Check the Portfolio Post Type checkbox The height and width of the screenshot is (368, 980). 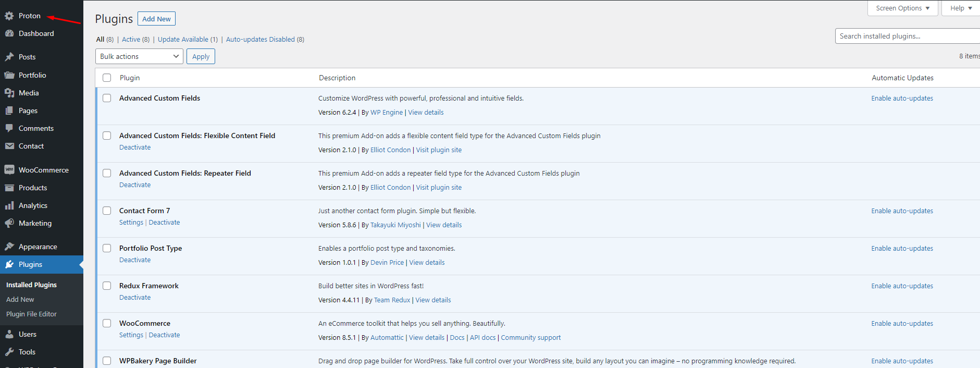[x=107, y=248]
